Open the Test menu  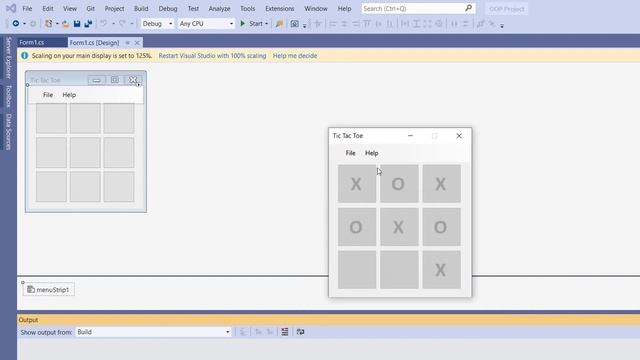click(193, 8)
